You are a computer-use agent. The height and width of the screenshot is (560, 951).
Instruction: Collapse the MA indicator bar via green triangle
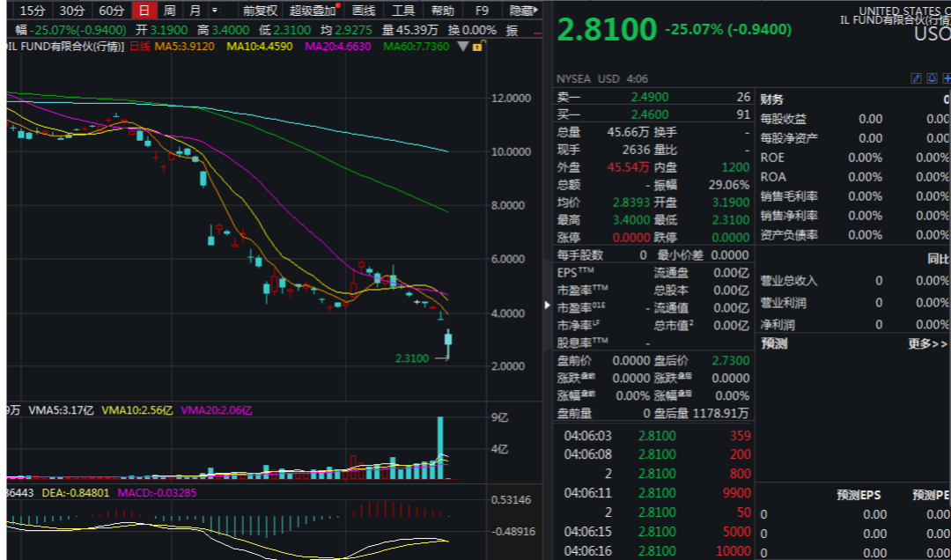pos(463,46)
